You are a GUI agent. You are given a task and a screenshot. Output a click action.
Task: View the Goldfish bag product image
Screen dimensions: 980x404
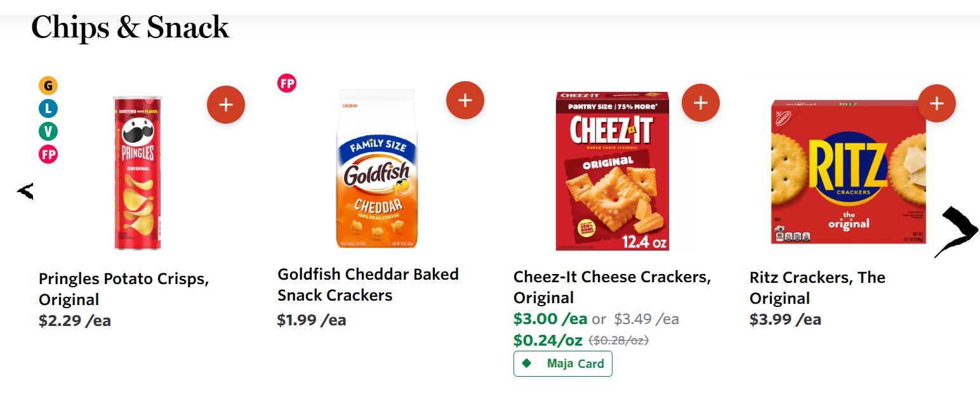376,169
